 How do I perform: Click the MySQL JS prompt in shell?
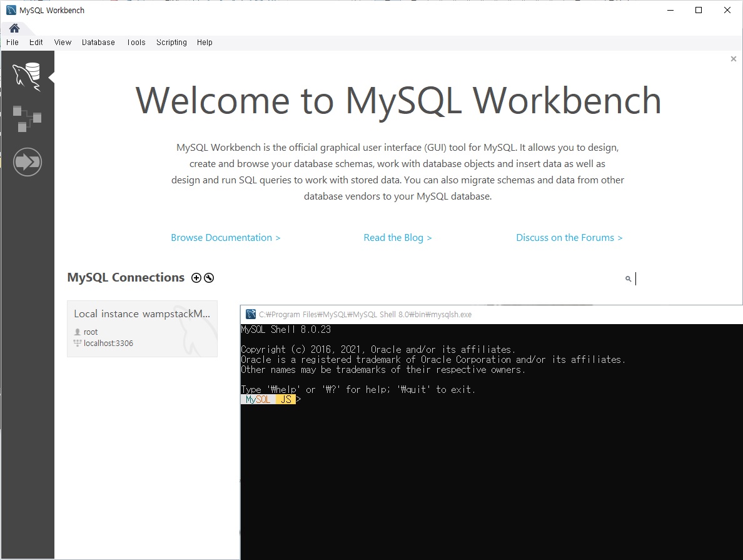[271, 399]
